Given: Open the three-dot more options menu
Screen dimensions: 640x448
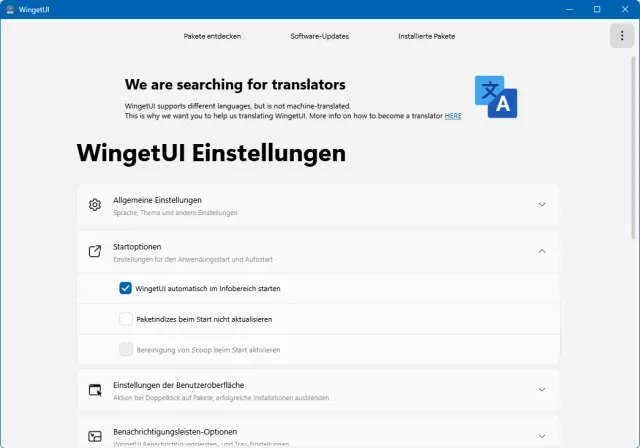Looking at the screenshot, I should (619, 36).
